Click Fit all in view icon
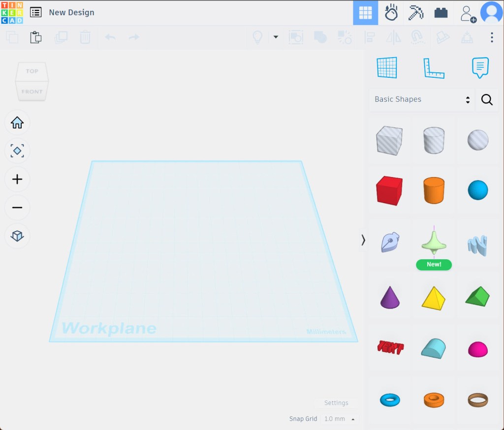 point(17,151)
